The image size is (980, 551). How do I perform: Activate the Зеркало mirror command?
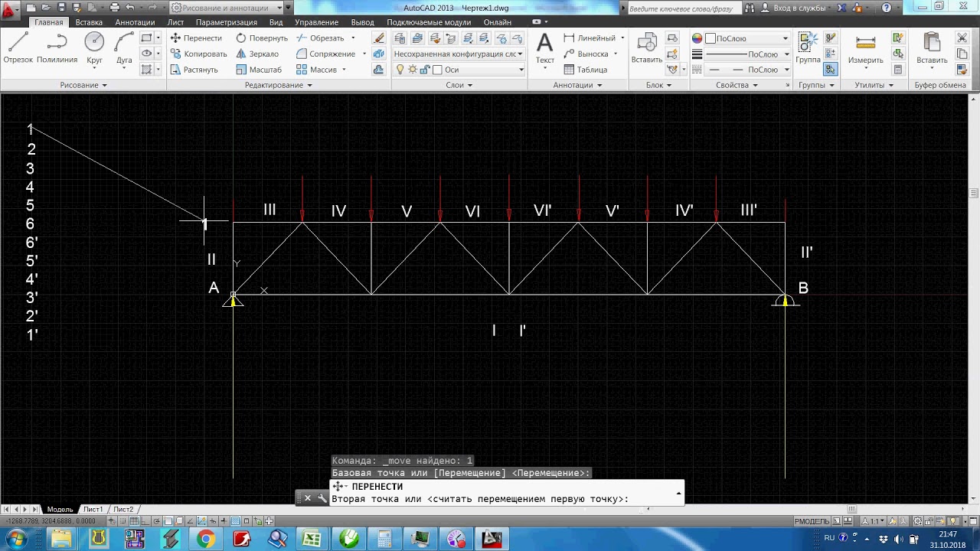coord(257,54)
